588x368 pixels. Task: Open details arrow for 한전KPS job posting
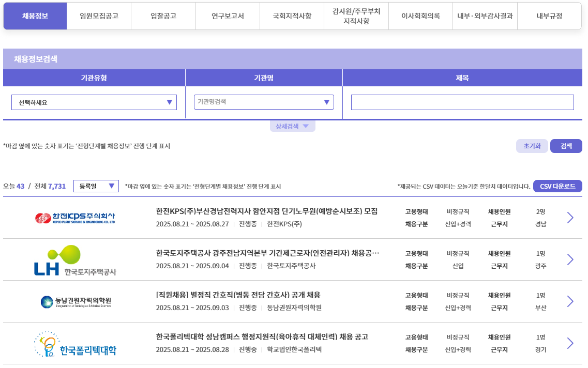click(x=570, y=218)
